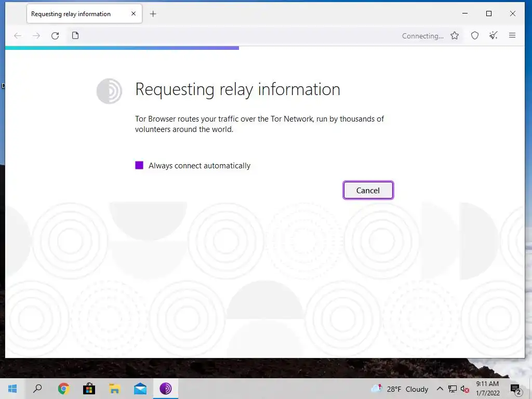Bookmark this page with the star icon

(455, 36)
